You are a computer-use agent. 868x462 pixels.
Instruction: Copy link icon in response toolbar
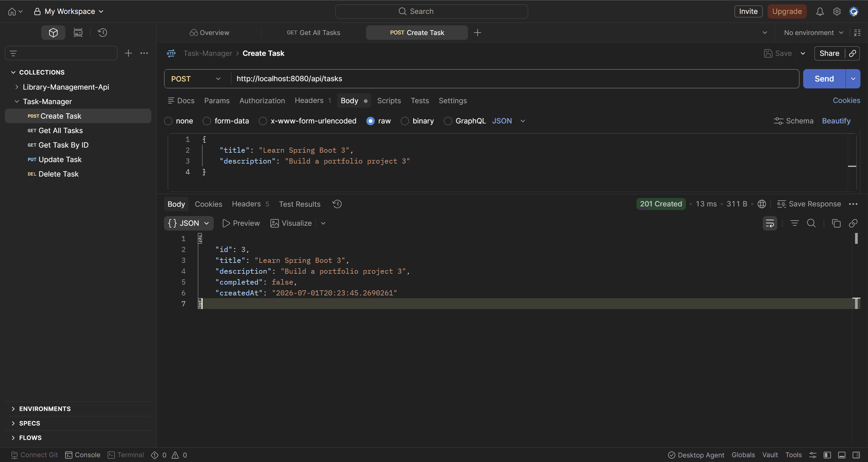point(853,223)
